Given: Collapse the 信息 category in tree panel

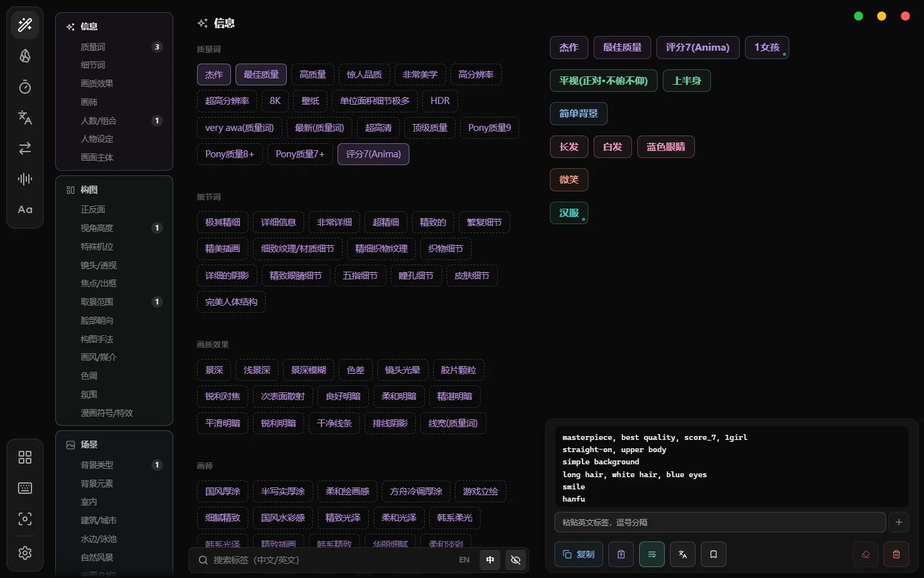Looking at the screenshot, I should (114, 26).
